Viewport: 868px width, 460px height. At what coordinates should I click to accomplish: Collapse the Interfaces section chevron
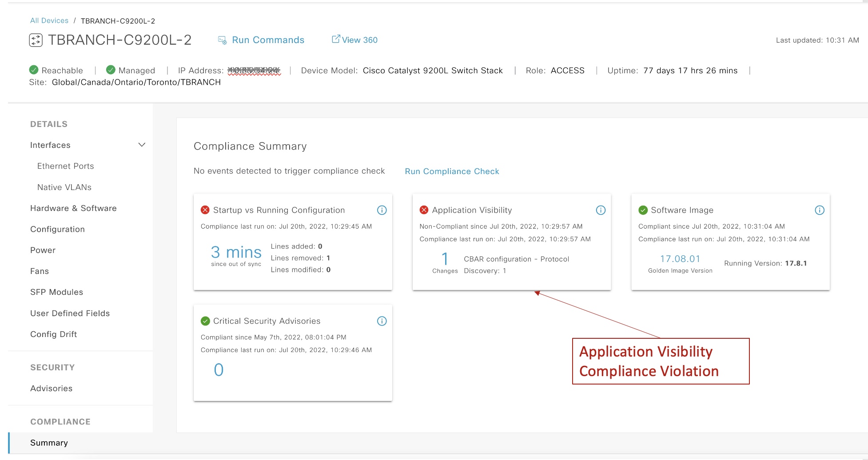(142, 145)
